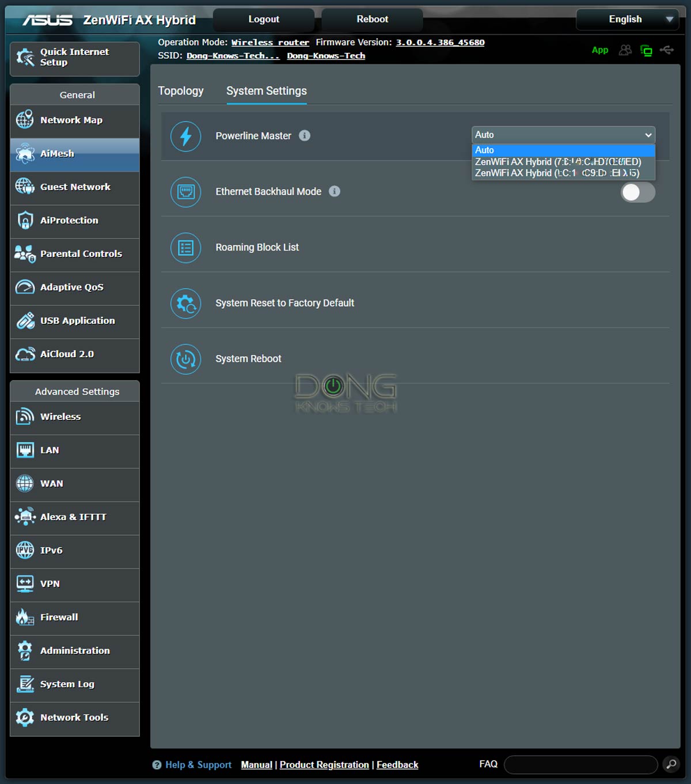Switch to the Topology tab
The height and width of the screenshot is (784, 691).
(181, 91)
